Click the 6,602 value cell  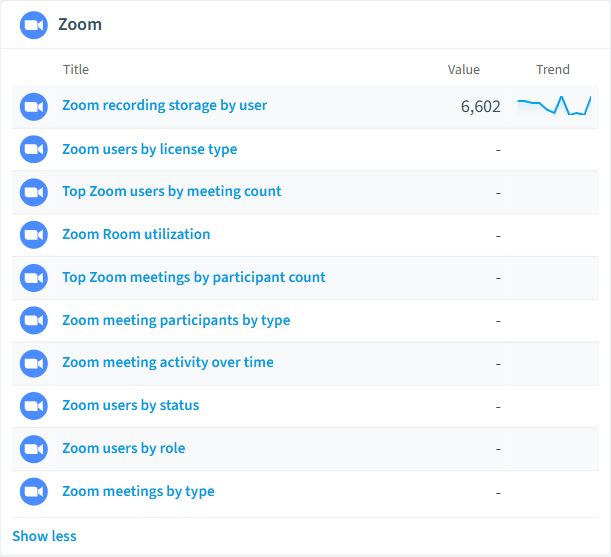480,107
